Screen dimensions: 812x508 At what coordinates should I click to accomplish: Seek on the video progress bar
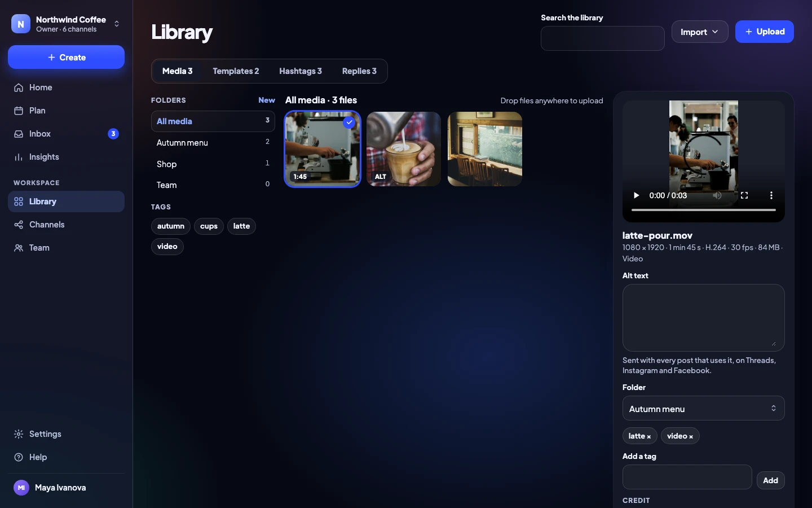[703, 210]
